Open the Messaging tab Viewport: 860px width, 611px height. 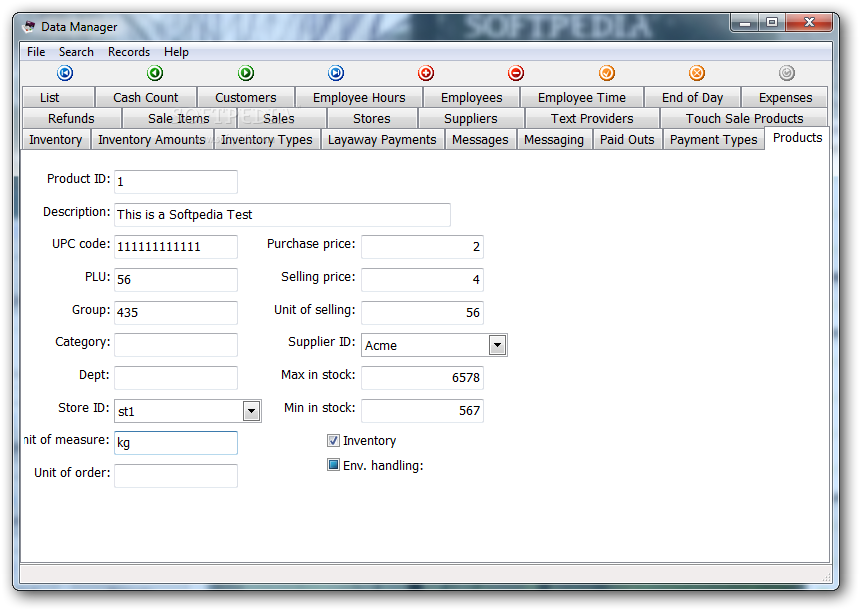pos(554,139)
